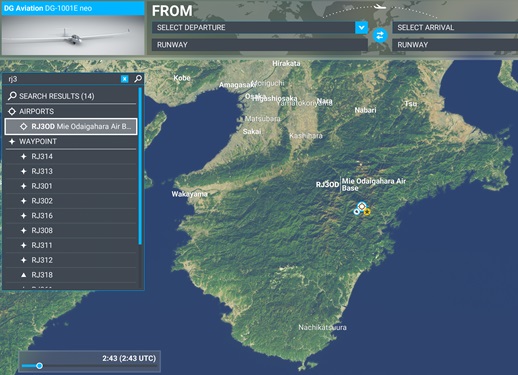Choose waypoint RJ308 in the list

[x=71, y=230]
